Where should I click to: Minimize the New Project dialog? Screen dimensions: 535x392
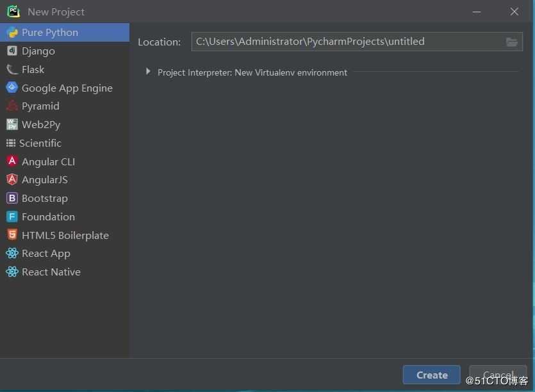(477, 12)
